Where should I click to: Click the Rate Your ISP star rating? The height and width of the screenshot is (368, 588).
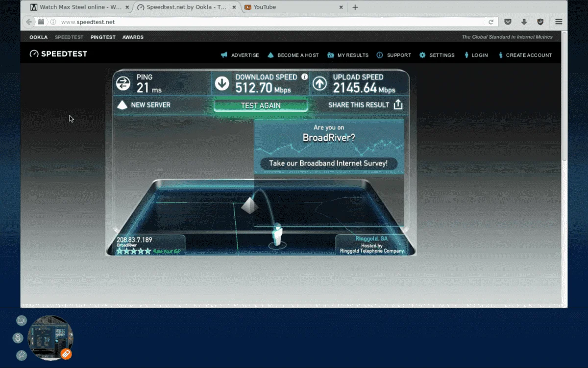[x=134, y=251]
